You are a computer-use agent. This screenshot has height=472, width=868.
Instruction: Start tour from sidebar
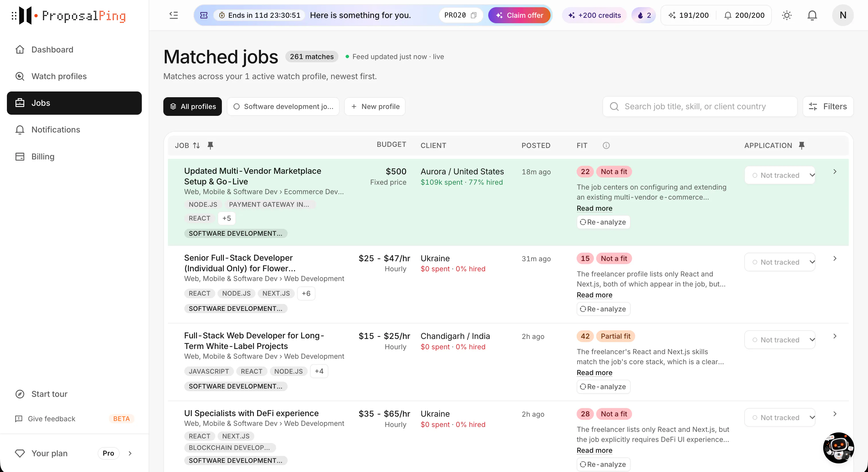74,394
